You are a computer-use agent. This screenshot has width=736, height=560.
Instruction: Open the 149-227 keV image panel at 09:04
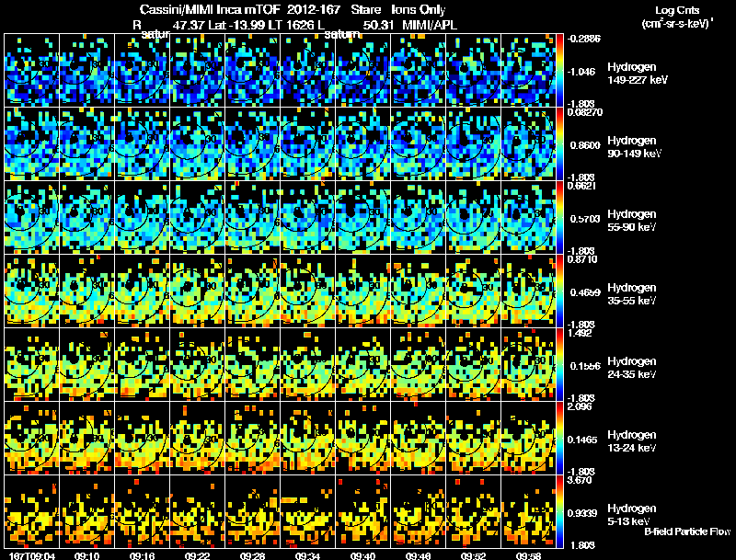click(x=32, y=70)
